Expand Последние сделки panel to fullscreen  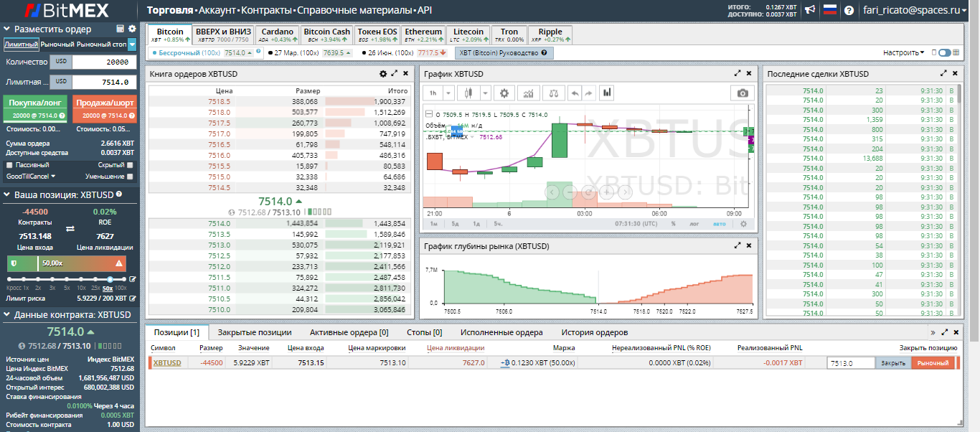[944, 73]
